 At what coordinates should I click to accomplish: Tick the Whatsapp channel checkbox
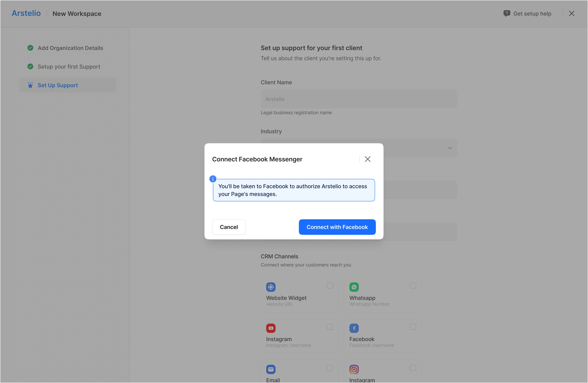pyautogui.click(x=413, y=286)
